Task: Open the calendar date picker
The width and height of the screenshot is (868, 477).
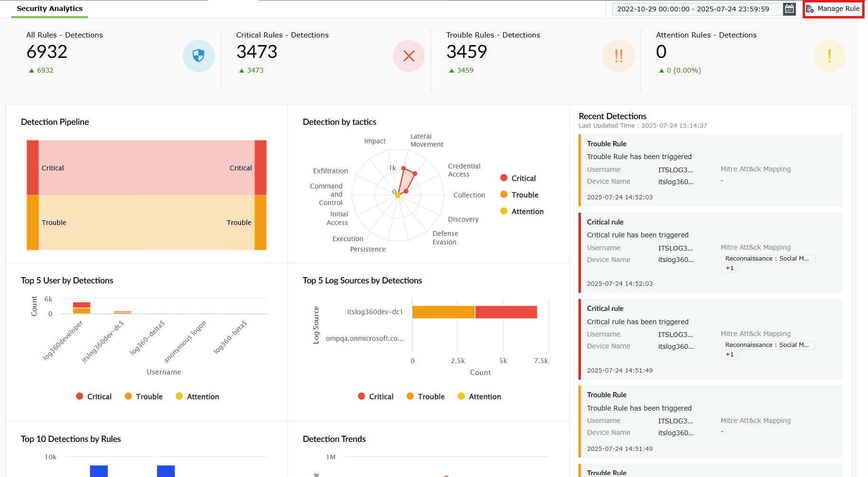Action: [789, 9]
